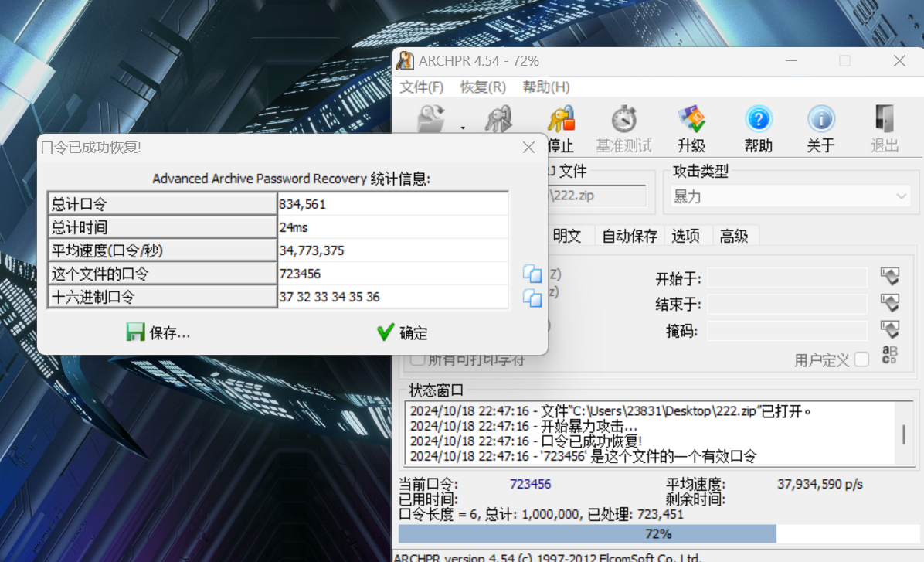Select the average speed value 34,773,375
924x562 pixels.
pos(392,250)
